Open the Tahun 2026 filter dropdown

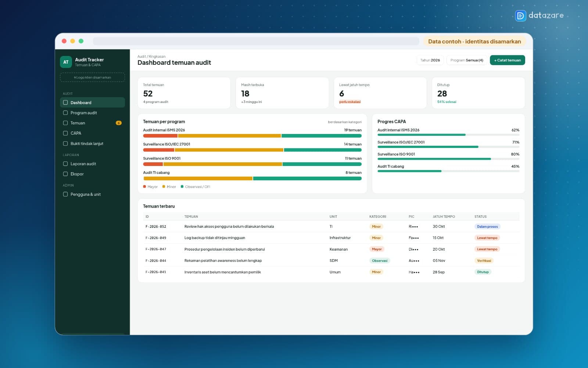click(x=430, y=60)
